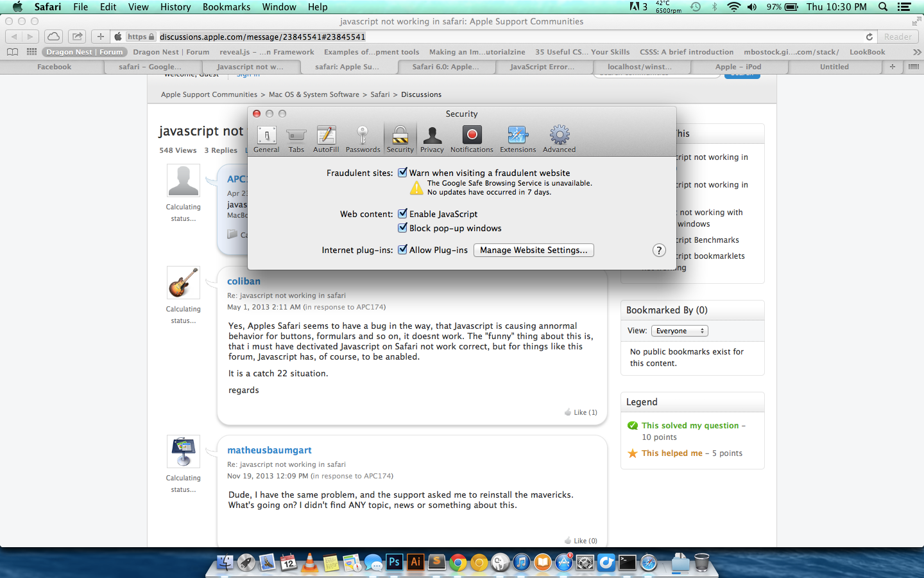Open the App Store from the Dock
Viewport: 924px width, 578px height.
click(x=563, y=563)
